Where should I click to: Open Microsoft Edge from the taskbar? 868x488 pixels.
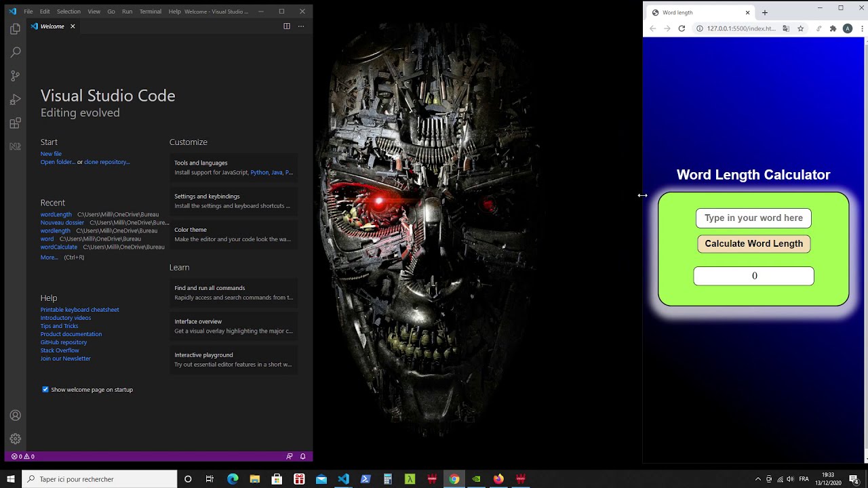233,479
